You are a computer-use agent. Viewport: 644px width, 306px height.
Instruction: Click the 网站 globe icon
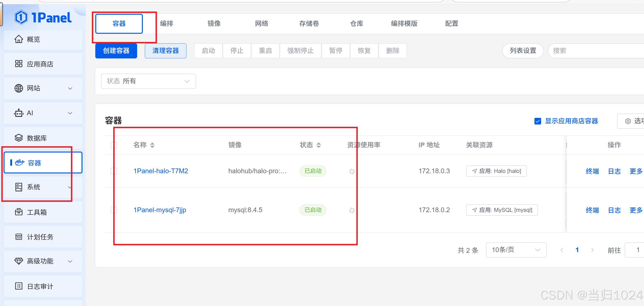(19, 88)
